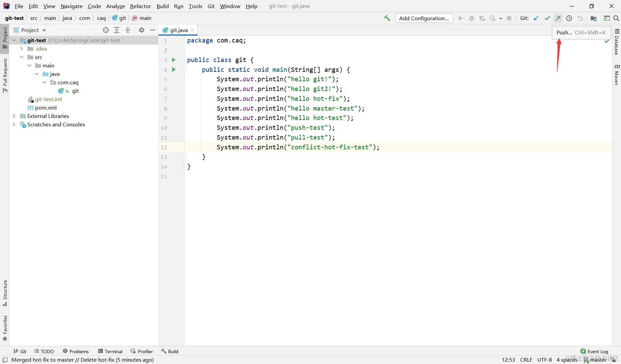Click the Git Commit checkmark icon
621x364 pixels.
pyautogui.click(x=547, y=18)
